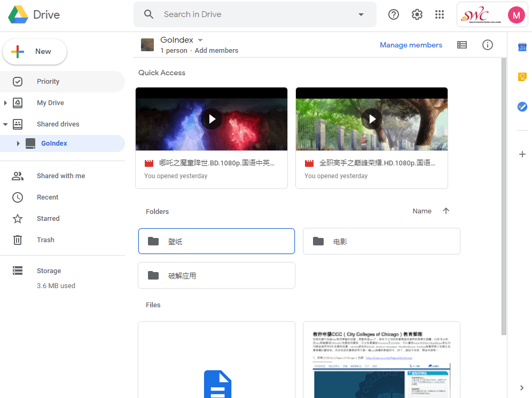Click the GoIndex shared drive thumbnail image
Image resolution: width=532 pixels, height=398 pixels.
[x=147, y=45]
